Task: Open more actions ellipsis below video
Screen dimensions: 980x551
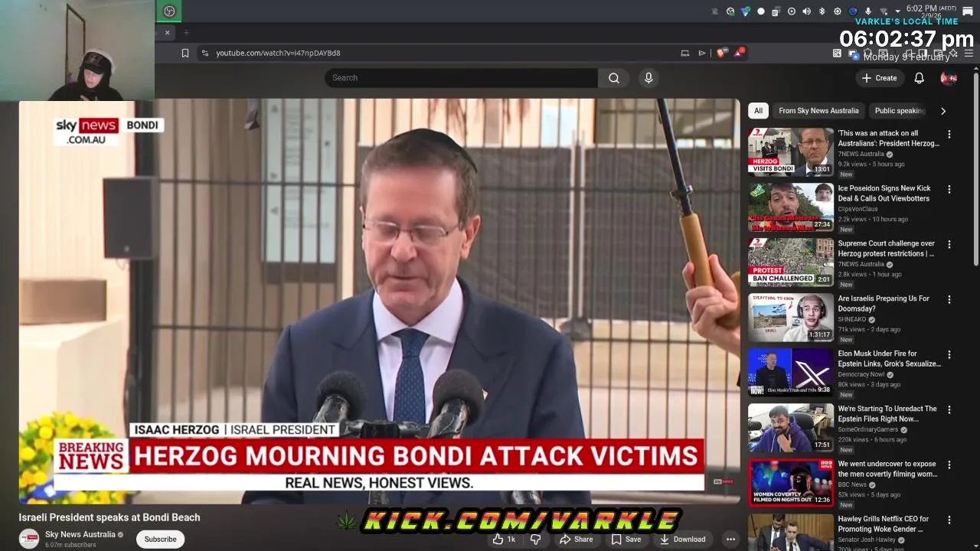Action: [x=730, y=540]
